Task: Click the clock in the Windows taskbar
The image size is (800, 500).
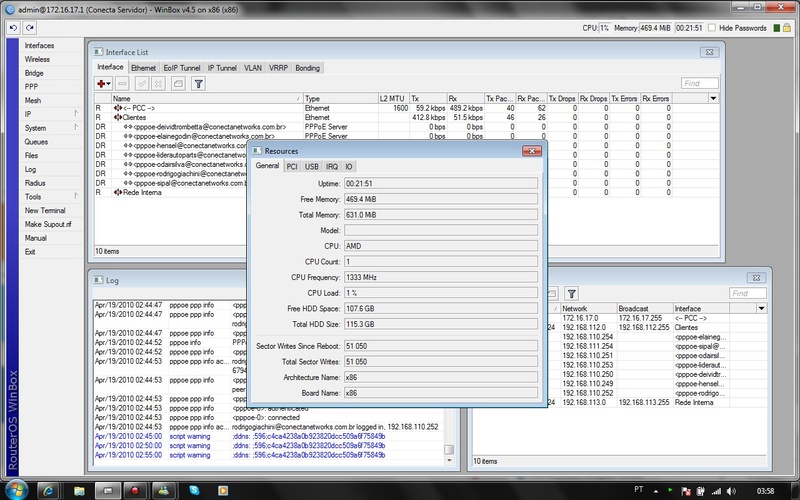Action: (765, 491)
